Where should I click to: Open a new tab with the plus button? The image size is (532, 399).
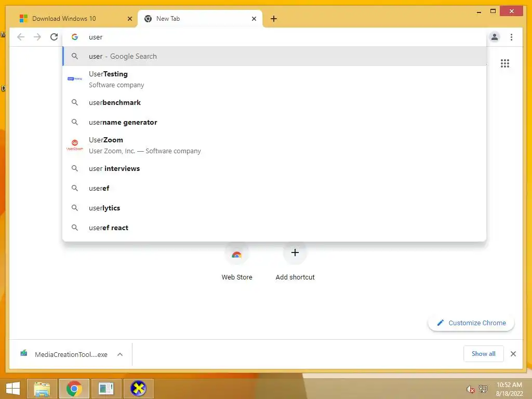(274, 19)
